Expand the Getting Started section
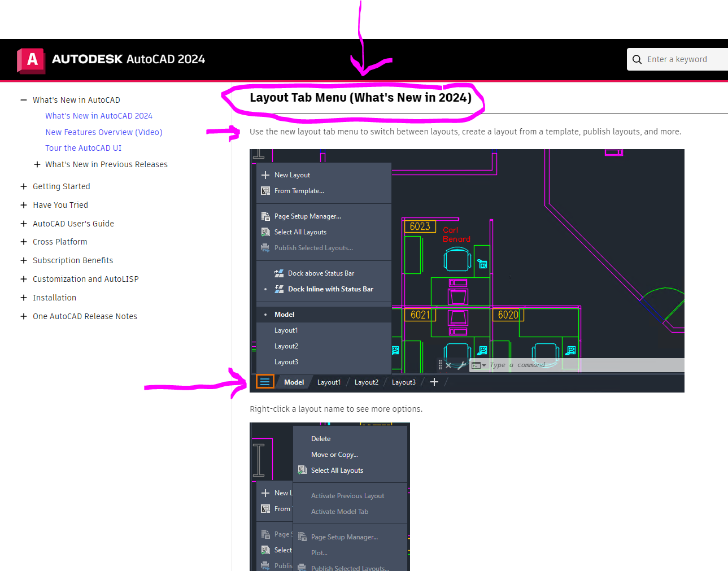The width and height of the screenshot is (728, 571). pos(24,186)
